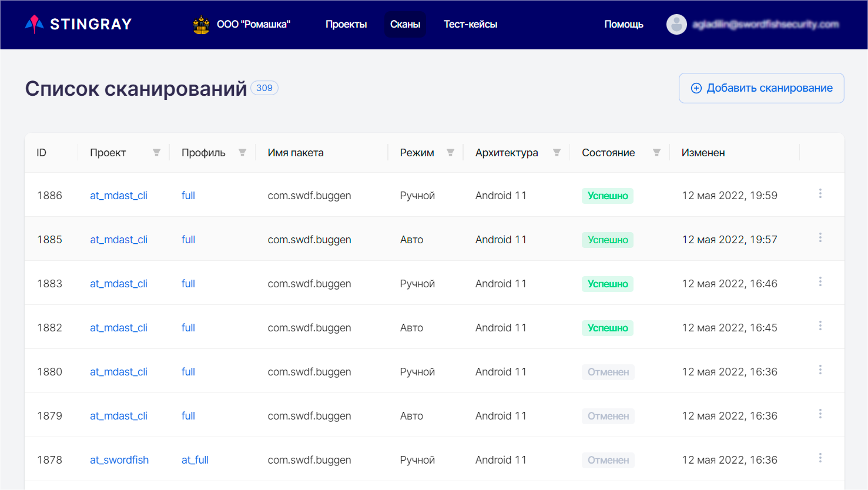Click Android 11 in row 1878
This screenshot has height=490, width=868.
pos(501,460)
